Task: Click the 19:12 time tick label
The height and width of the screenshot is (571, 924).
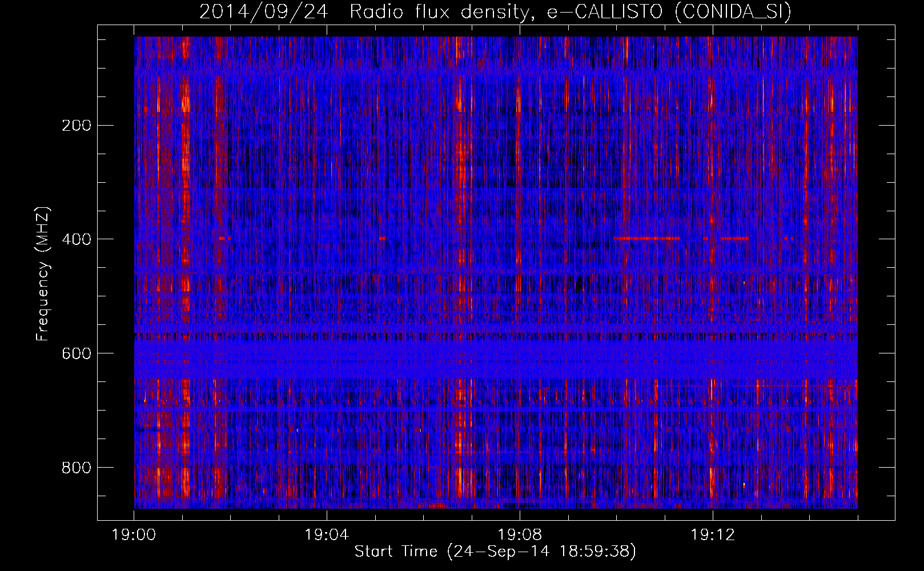Action: click(713, 535)
